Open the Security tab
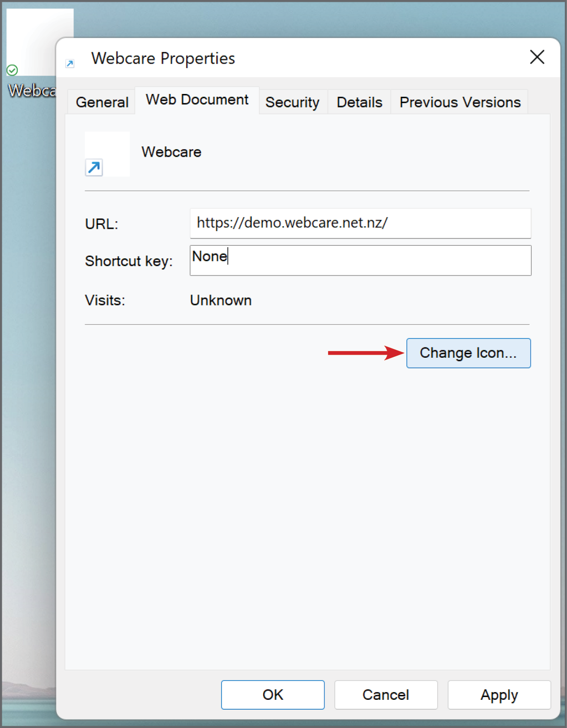567x728 pixels. click(292, 102)
